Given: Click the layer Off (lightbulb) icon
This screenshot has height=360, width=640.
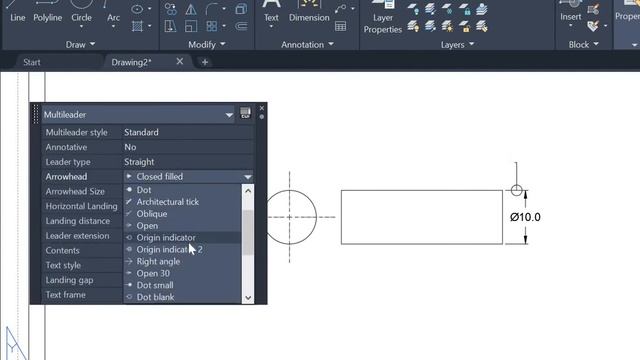Looking at the screenshot, I should 413,9.
